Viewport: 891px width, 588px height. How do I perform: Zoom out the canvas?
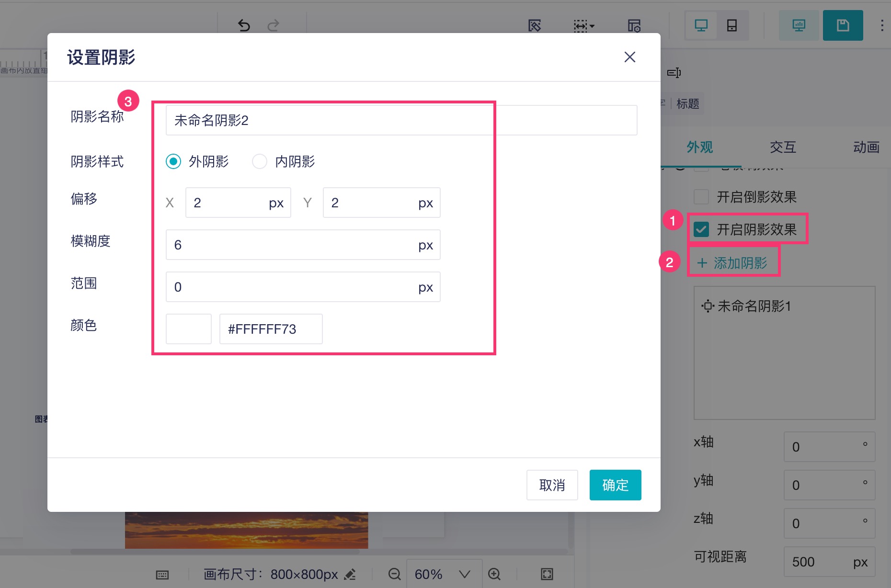coord(394,574)
